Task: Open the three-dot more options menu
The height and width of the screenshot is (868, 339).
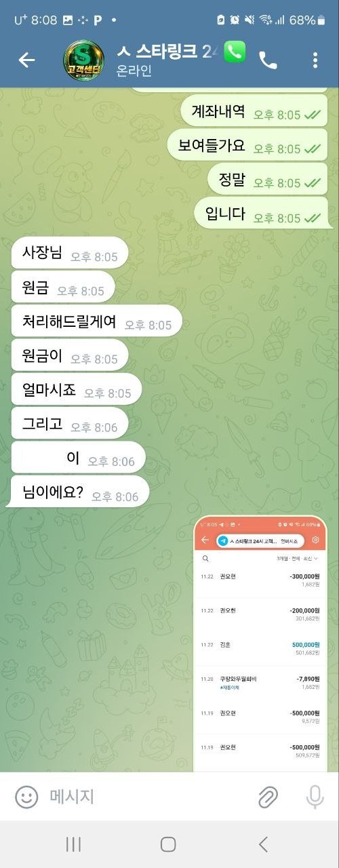Action: pos(315,60)
